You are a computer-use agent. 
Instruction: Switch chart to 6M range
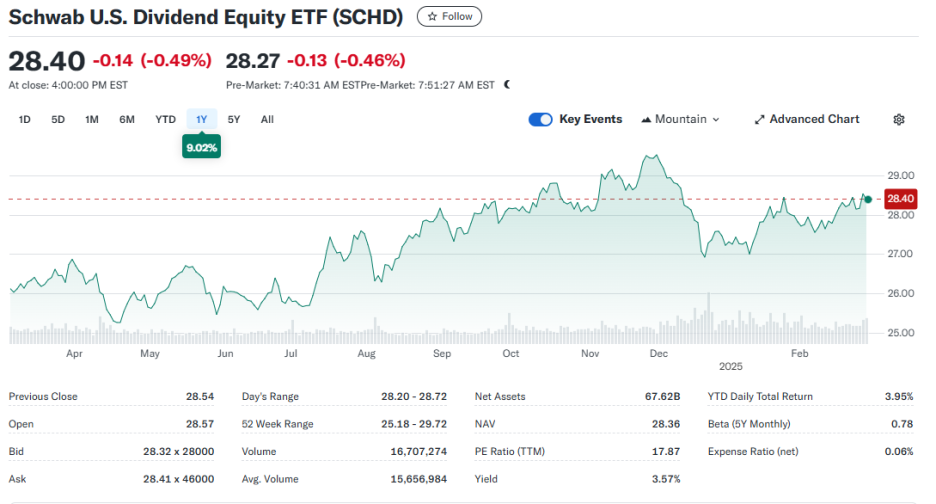coord(127,119)
